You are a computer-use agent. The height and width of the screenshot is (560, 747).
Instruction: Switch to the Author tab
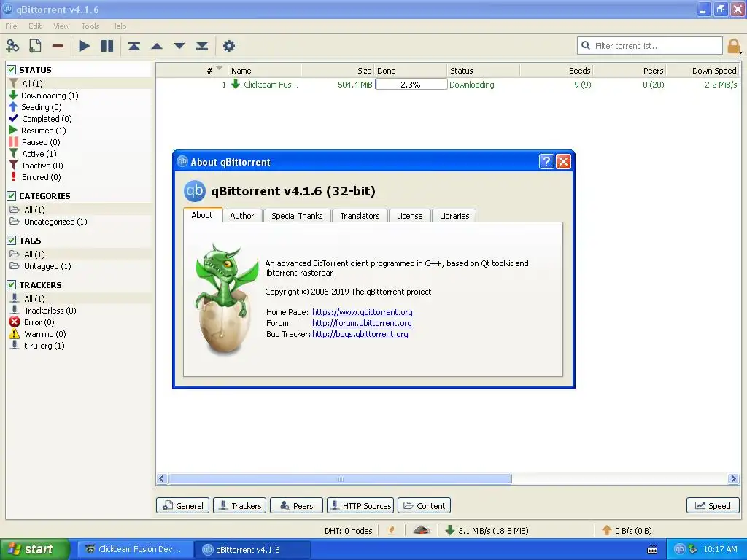point(242,216)
